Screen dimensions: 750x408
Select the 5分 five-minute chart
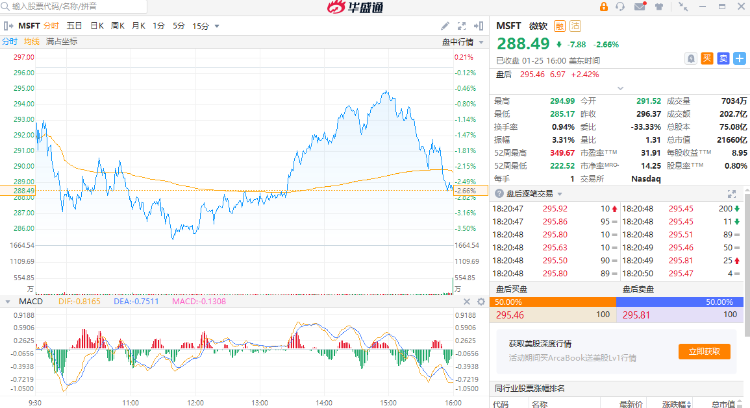(x=178, y=26)
